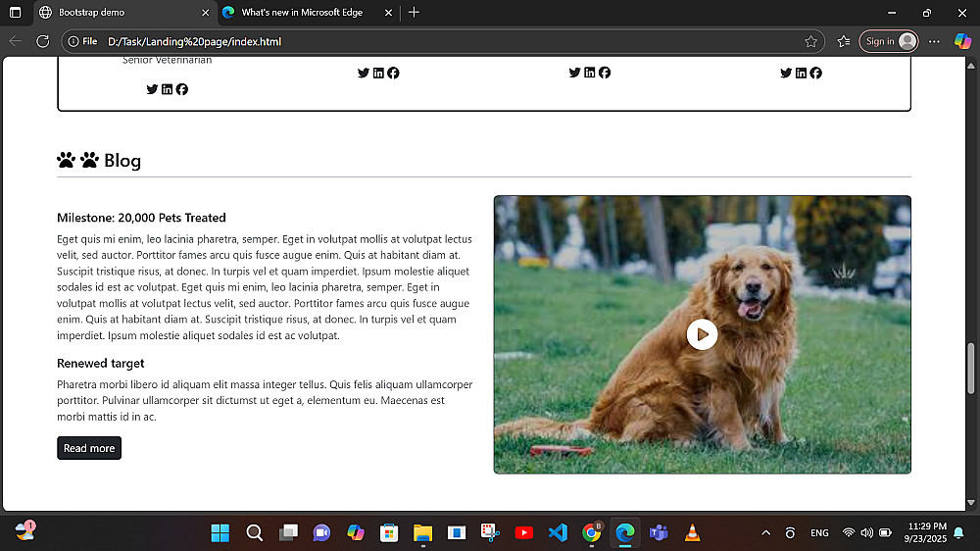Open taskbar Search
The width and height of the screenshot is (980, 551).
pyautogui.click(x=255, y=533)
